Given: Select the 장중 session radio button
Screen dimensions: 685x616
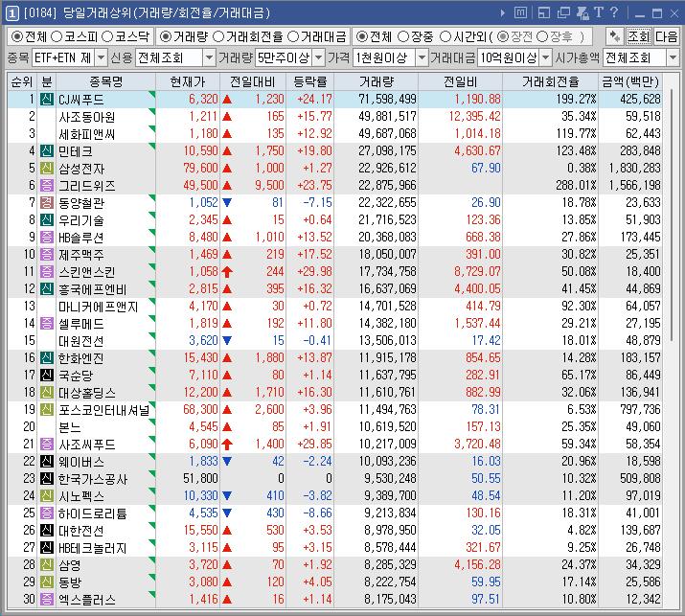Looking at the screenshot, I should [403, 36].
